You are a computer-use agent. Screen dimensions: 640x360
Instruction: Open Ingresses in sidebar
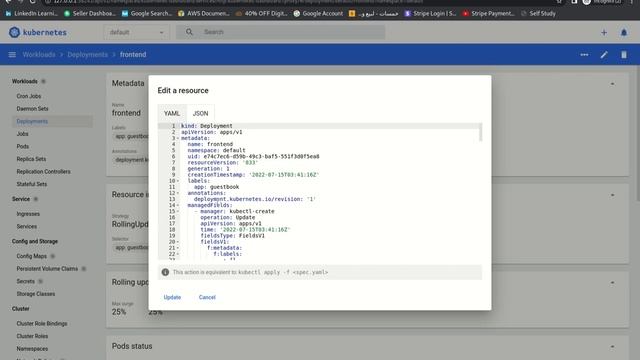[28, 214]
